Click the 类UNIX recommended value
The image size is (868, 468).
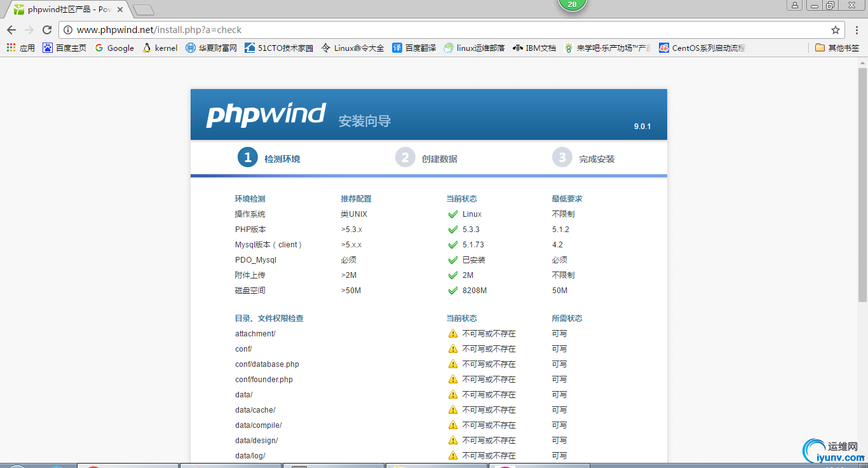pyautogui.click(x=354, y=214)
